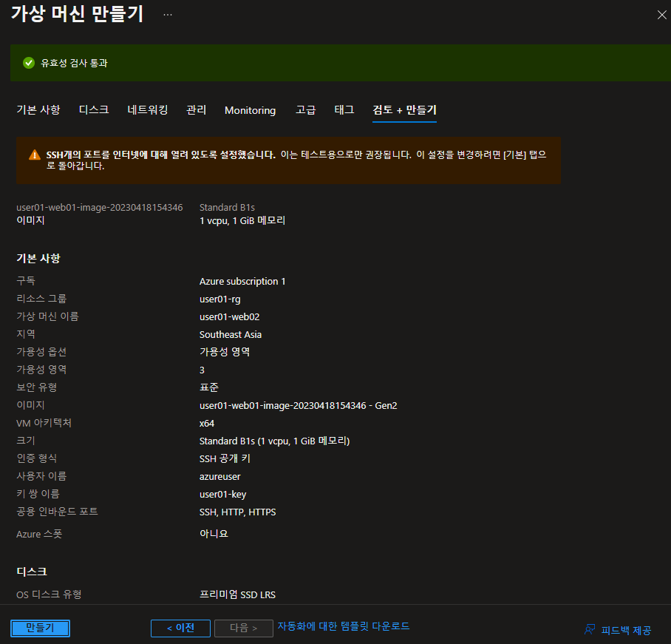The height and width of the screenshot is (644, 671).
Task: Click the disabled 다음 > button
Action: tap(243, 628)
